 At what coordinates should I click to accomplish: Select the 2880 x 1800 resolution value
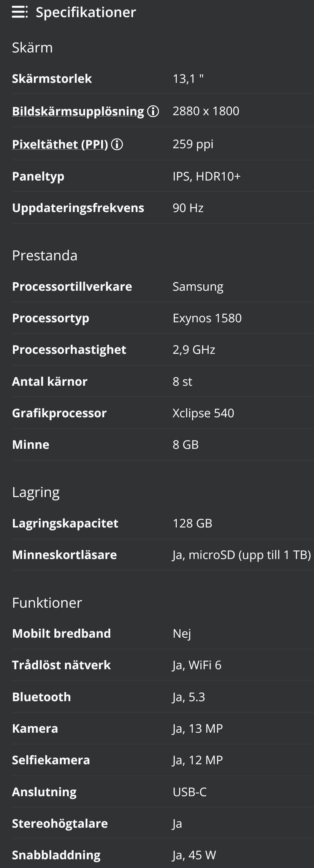click(206, 111)
